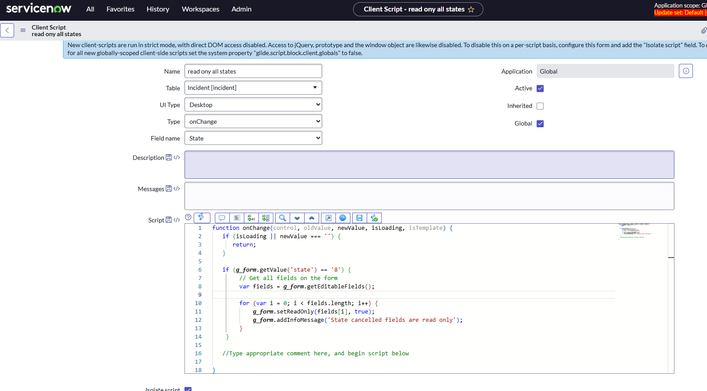The image size is (707, 391).
Task: Click the Application scope text
Action: coord(680,5)
